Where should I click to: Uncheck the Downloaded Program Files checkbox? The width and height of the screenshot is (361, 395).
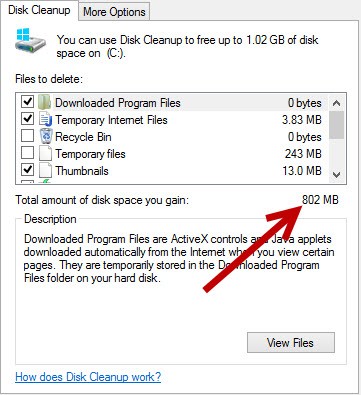click(x=28, y=102)
